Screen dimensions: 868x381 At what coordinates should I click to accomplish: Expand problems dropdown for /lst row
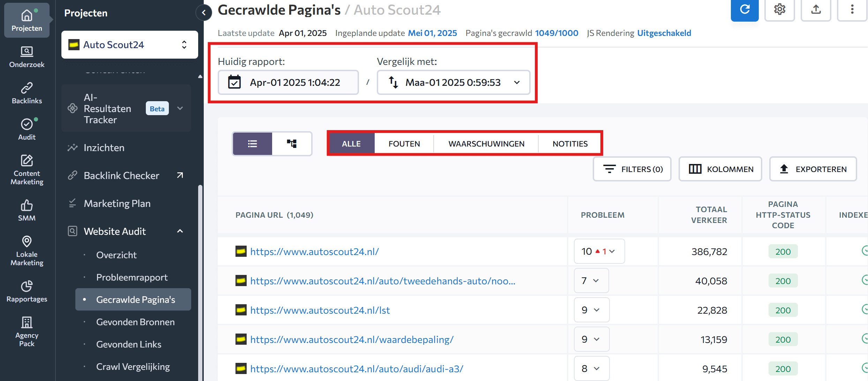pyautogui.click(x=592, y=310)
